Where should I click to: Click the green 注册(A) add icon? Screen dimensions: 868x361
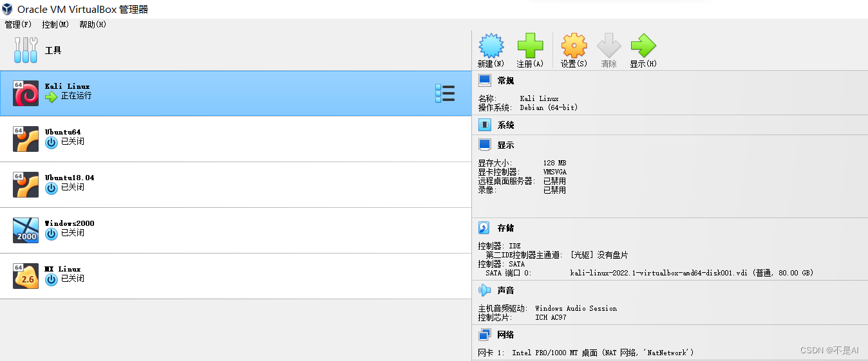(531, 46)
